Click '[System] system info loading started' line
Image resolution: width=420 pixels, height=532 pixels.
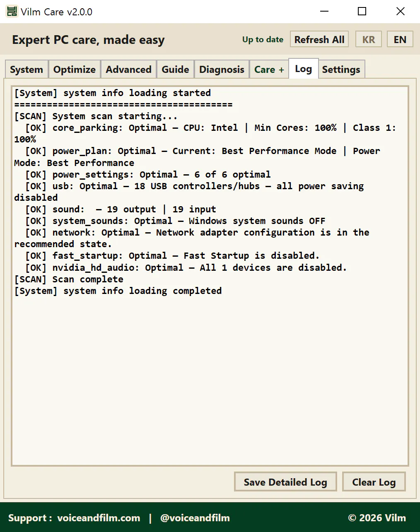[112, 93]
